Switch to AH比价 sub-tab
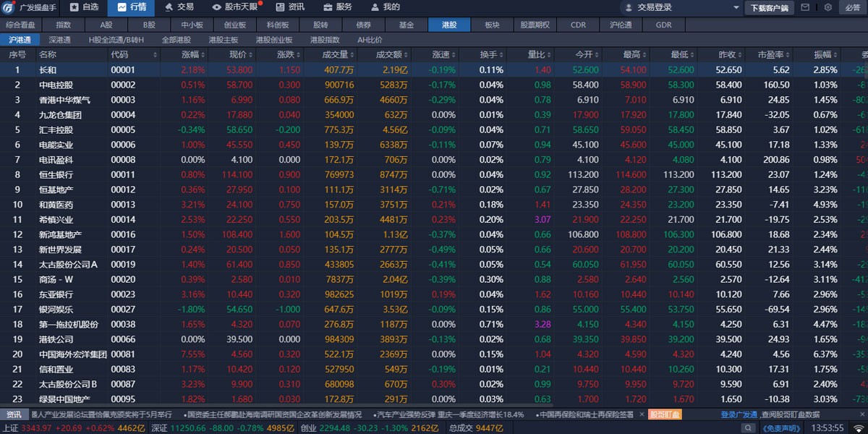The image size is (868, 434). click(x=370, y=40)
